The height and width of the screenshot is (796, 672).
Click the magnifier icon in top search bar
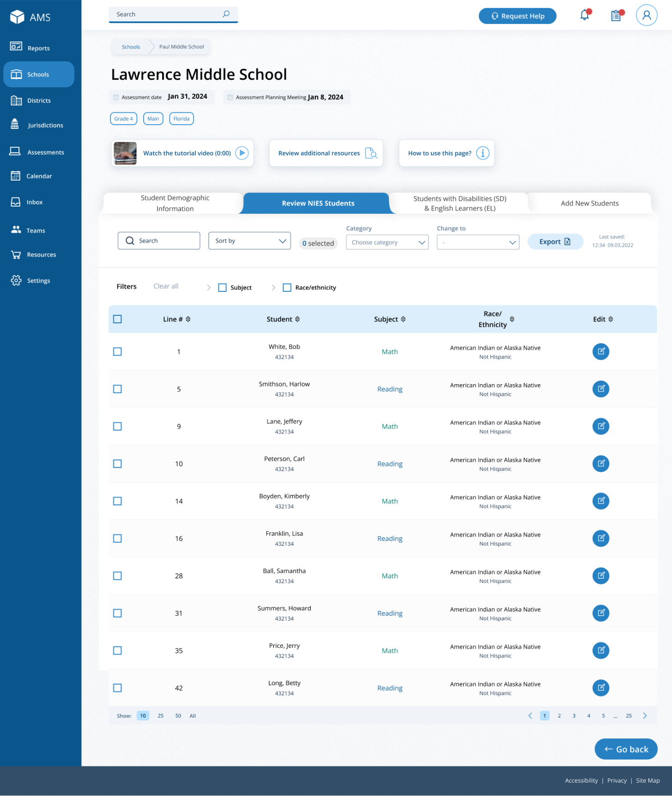click(x=226, y=14)
